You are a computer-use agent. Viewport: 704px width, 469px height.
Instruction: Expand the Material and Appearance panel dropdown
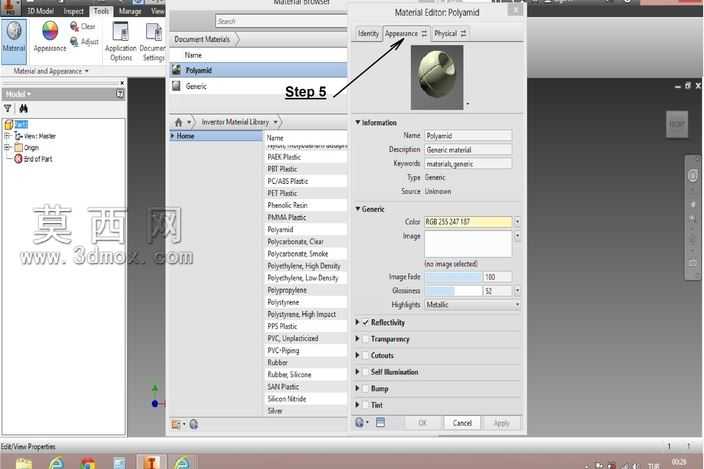pyautogui.click(x=87, y=71)
